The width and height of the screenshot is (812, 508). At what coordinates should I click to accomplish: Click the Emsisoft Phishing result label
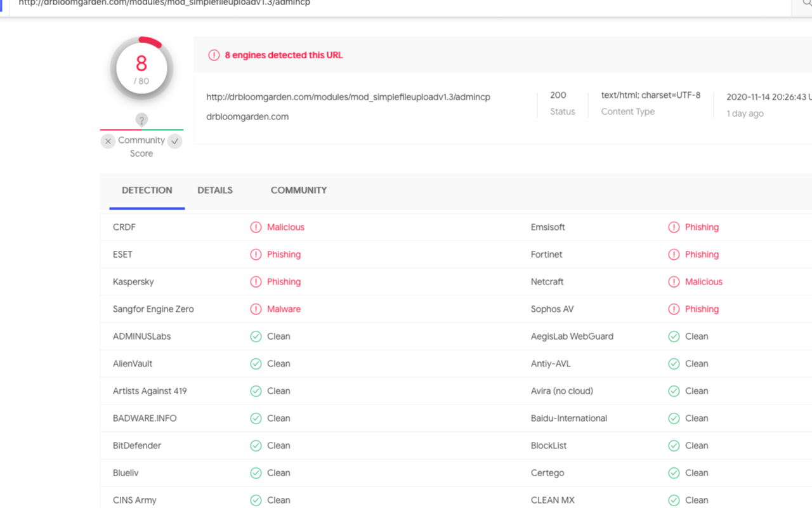coord(702,227)
